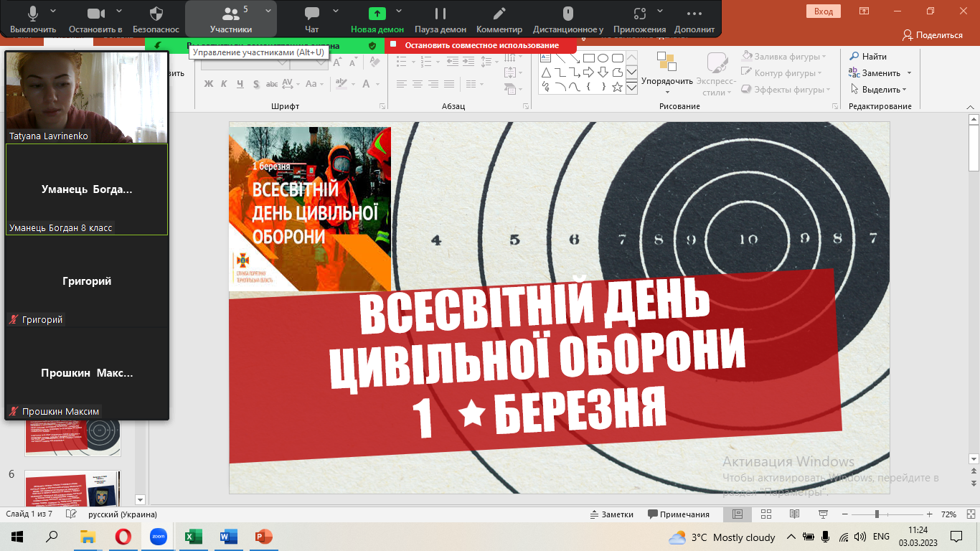Open the Шрифт dialog launcher
The width and height of the screenshot is (980, 551).
[382, 106]
